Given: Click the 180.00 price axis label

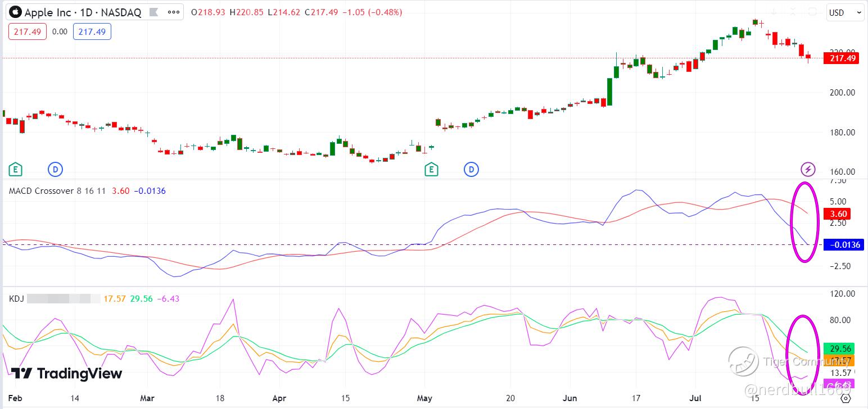Looking at the screenshot, I should tap(843, 133).
